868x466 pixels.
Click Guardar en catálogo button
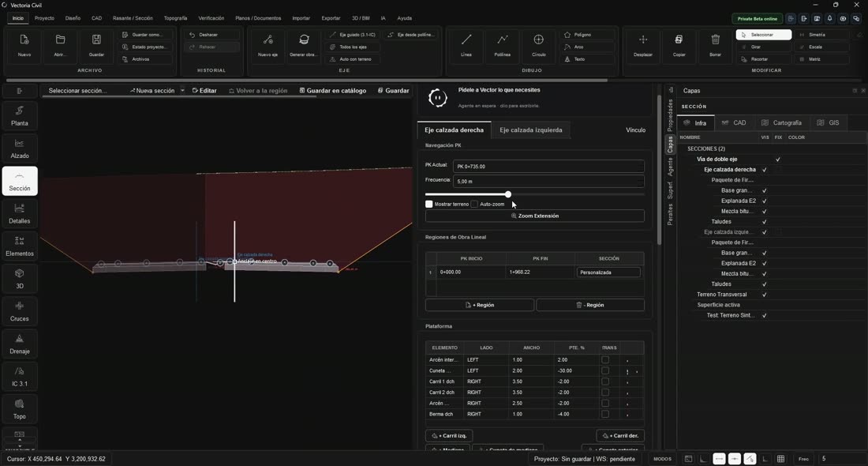(333, 90)
